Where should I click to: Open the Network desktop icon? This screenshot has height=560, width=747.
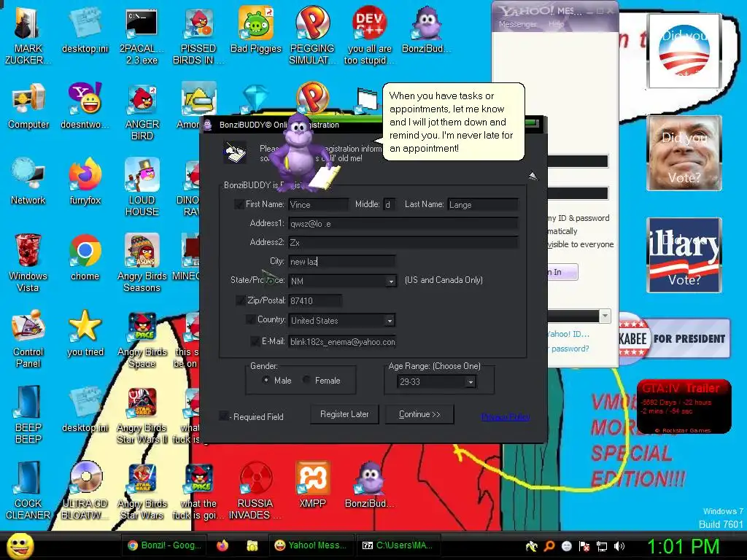tap(28, 182)
